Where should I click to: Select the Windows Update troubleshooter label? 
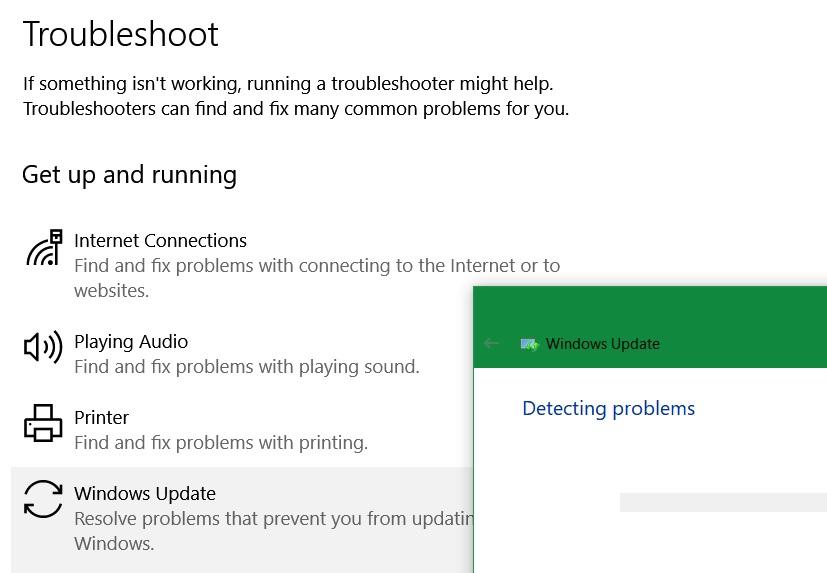point(145,493)
